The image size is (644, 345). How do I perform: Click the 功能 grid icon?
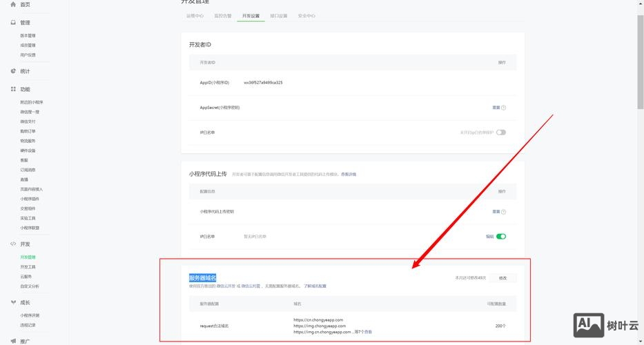(x=13, y=90)
